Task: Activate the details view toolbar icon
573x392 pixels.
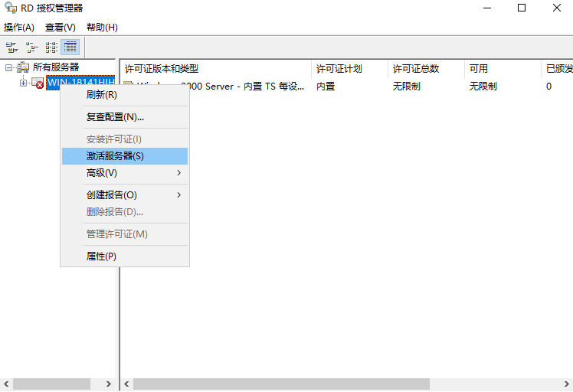Action: 70,47
